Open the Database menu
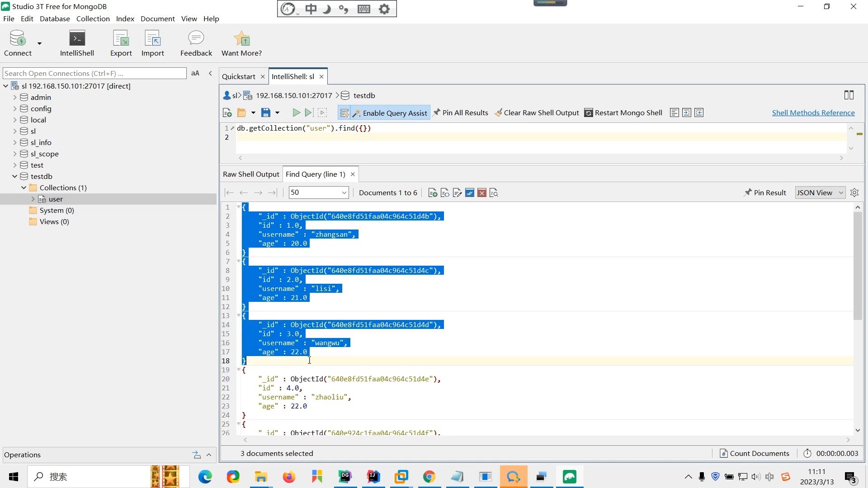The image size is (868, 488). pos(55,19)
